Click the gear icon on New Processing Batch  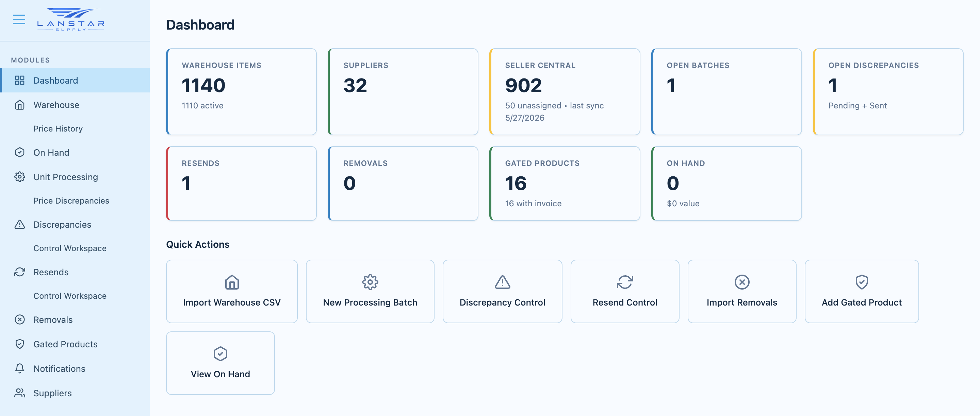tap(370, 282)
